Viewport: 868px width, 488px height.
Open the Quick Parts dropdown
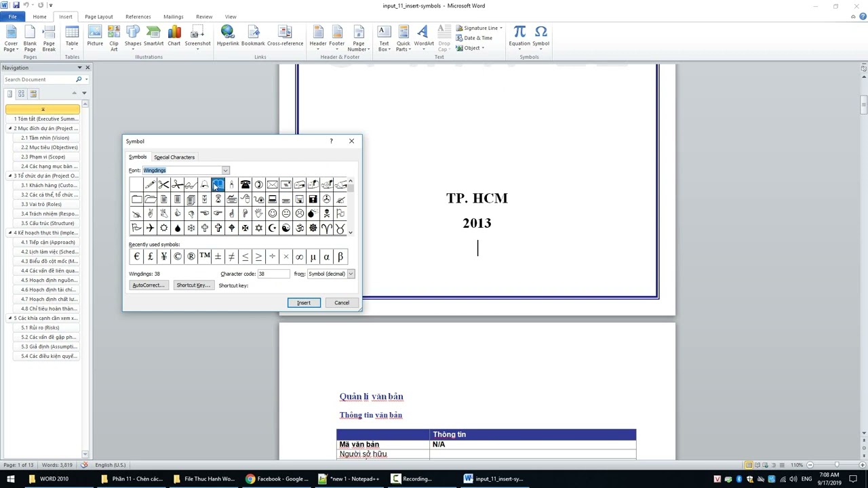click(x=403, y=39)
